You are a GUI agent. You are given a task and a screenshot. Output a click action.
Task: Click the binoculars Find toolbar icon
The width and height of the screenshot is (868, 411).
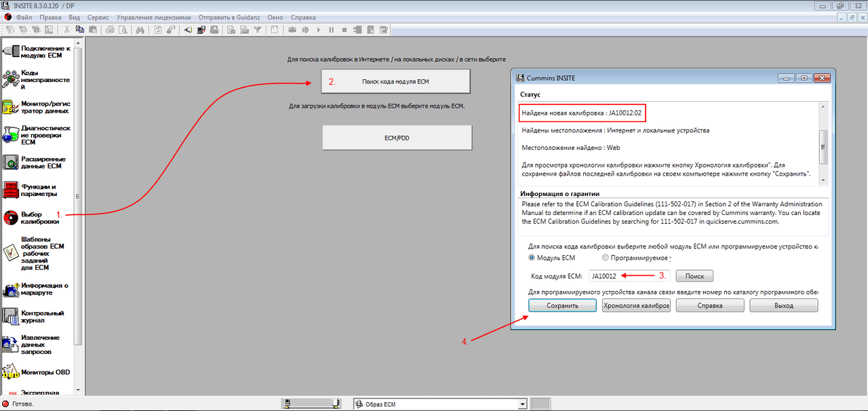140,30
